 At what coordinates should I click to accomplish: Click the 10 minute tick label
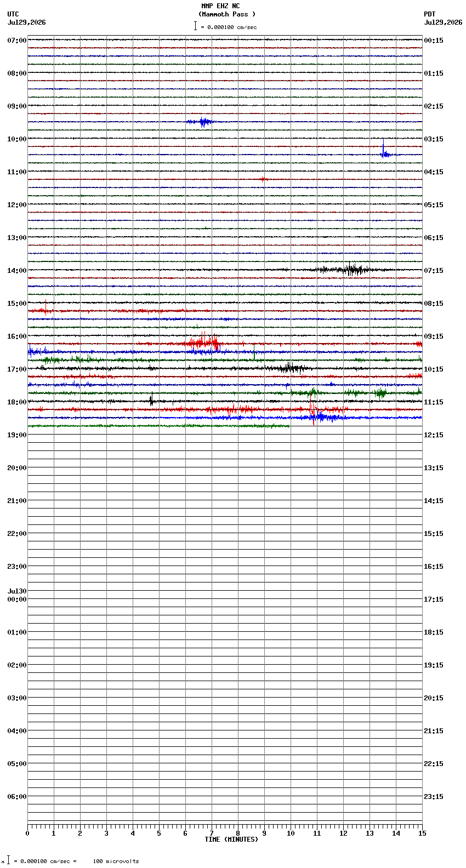click(x=291, y=833)
